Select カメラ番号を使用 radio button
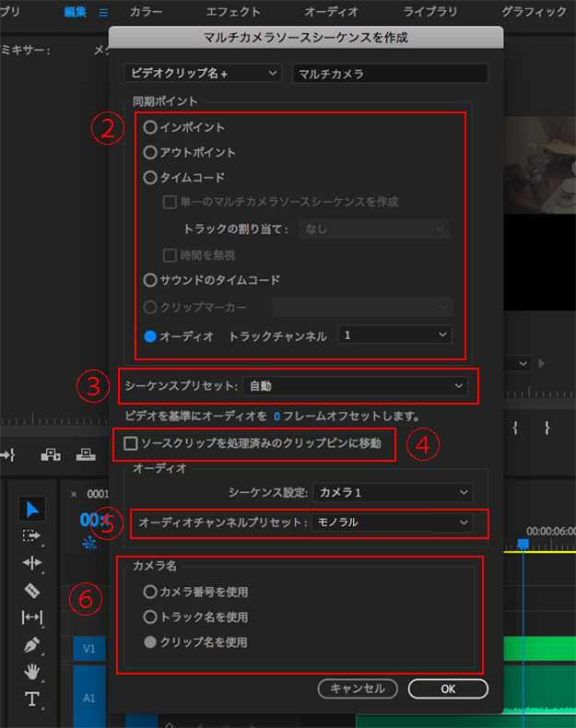The image size is (576, 728). coord(150,592)
